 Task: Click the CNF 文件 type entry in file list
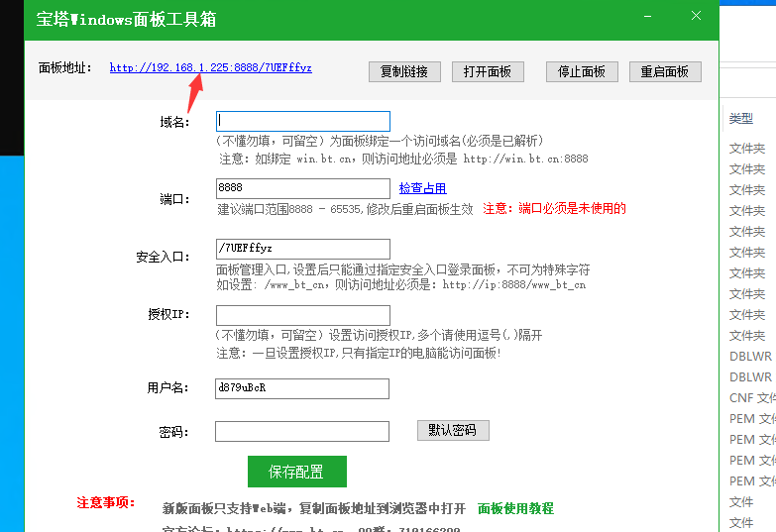[x=752, y=398]
